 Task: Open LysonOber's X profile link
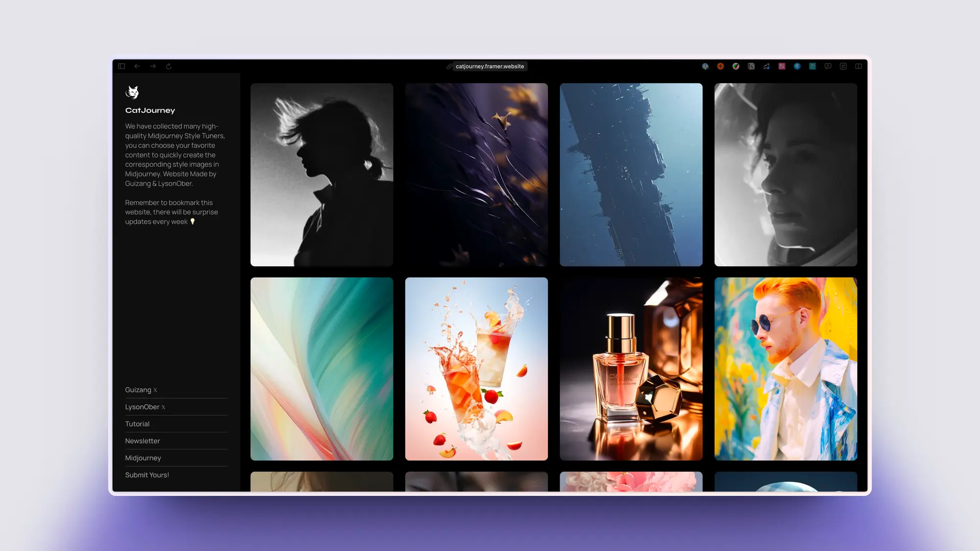[145, 407]
